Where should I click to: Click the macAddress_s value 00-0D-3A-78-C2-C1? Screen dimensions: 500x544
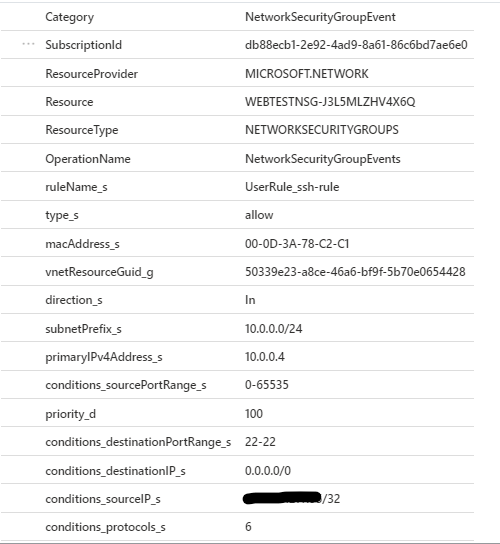point(297,244)
